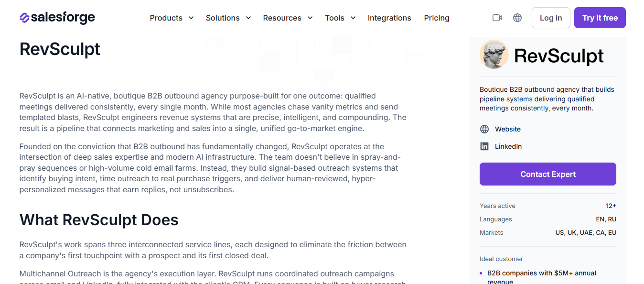Open the RevSculpt Website link
Viewport: 644px width, 284px height.
(508, 129)
